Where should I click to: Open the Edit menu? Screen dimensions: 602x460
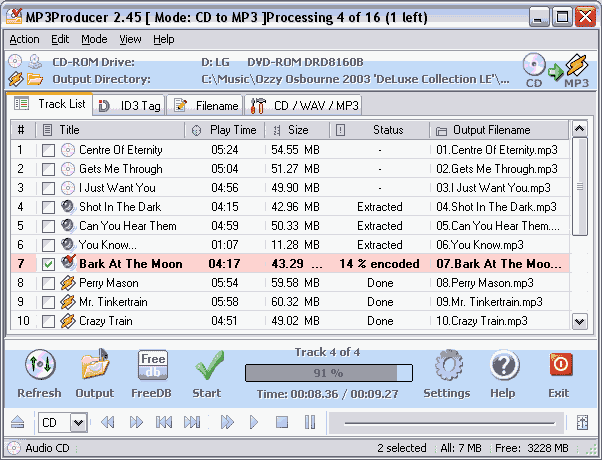click(60, 39)
